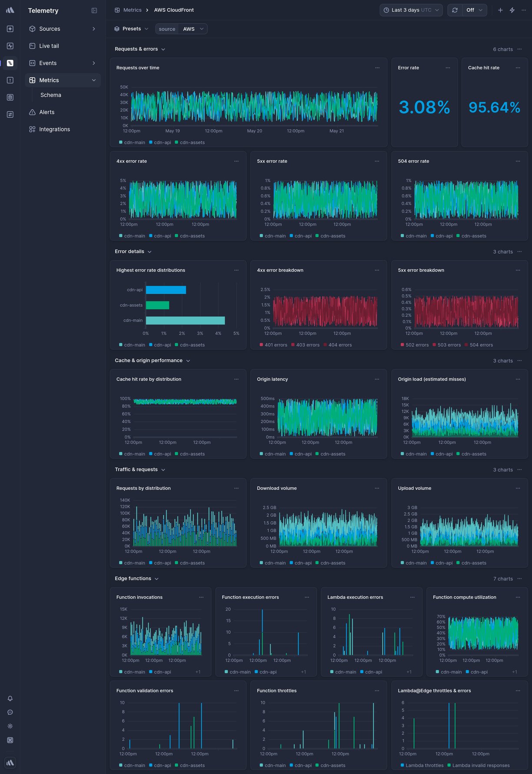Screen dimensions: 532x774
Task: Toggle 401 errors legend in 4xx breakdown
Action: pos(273,345)
